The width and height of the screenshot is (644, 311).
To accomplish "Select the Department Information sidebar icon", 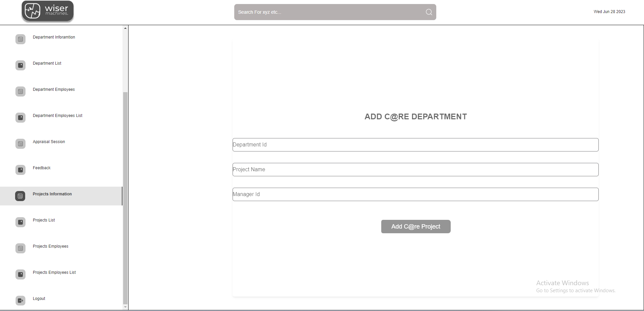I will click(20, 39).
